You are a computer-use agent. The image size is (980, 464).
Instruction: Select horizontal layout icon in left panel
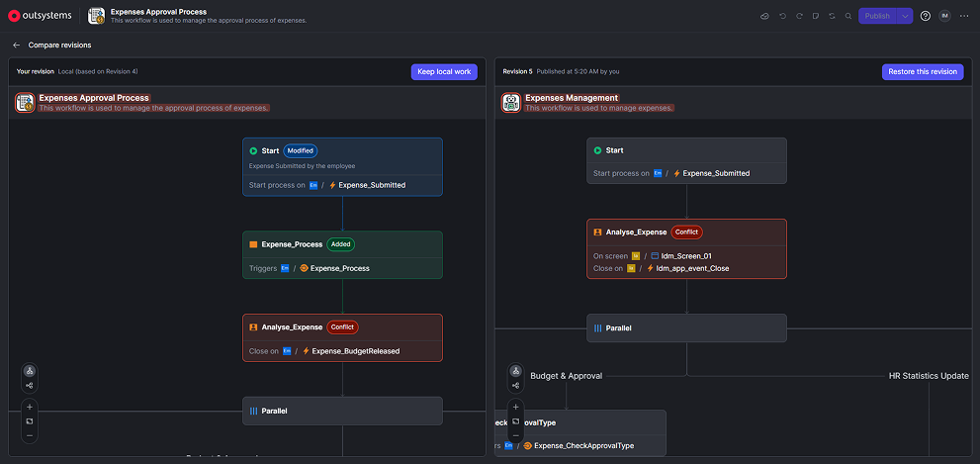coord(30,386)
